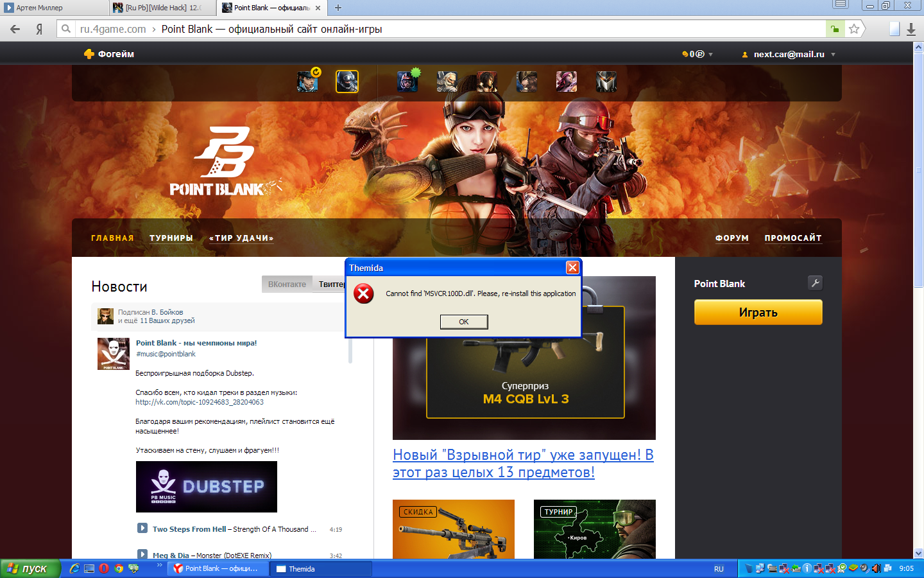The image size is (924, 578).
Task: Click the yellow Играть button
Action: 758,312
